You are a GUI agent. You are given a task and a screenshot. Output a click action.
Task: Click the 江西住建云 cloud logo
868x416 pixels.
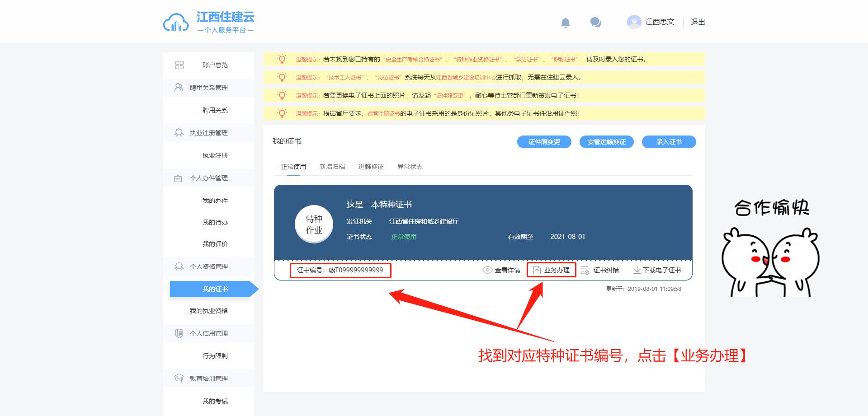tap(175, 23)
